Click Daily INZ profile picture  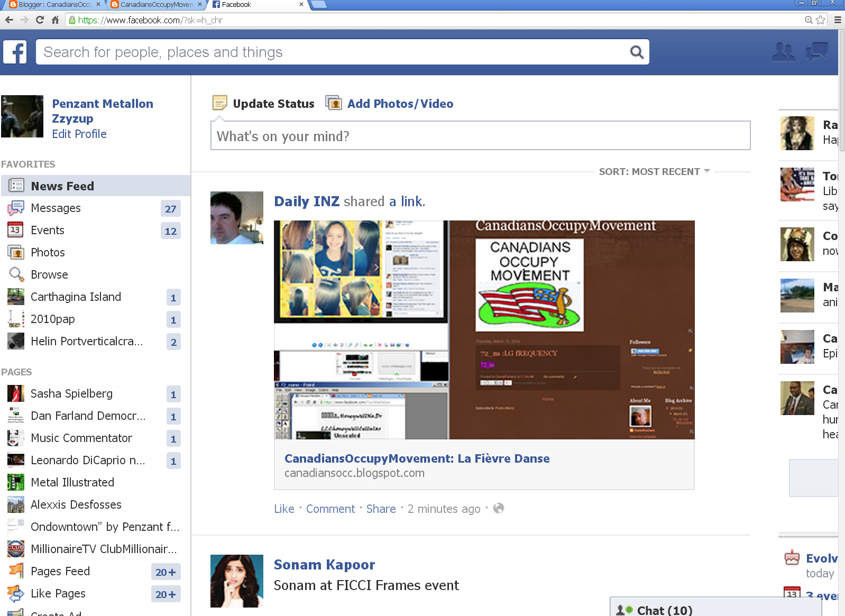pyautogui.click(x=237, y=218)
